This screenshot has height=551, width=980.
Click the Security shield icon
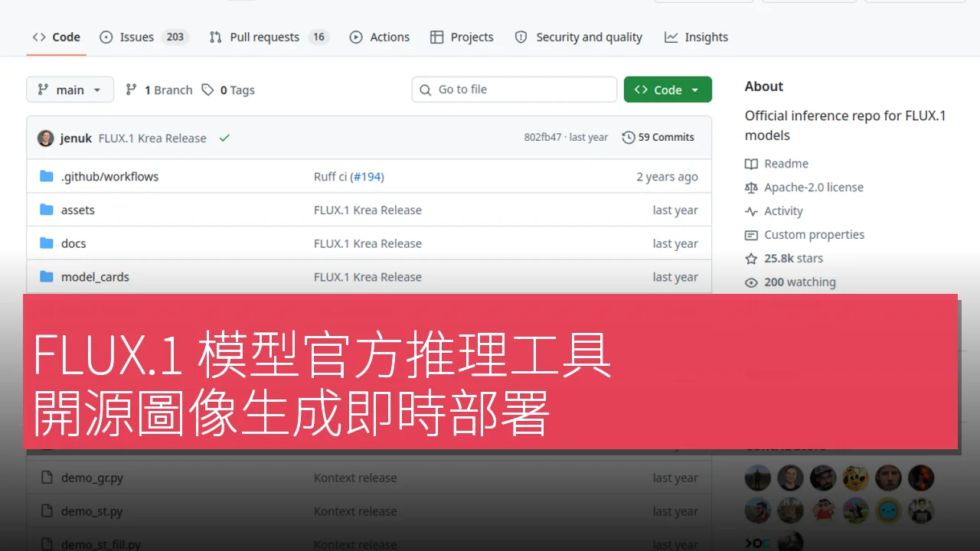tap(521, 37)
